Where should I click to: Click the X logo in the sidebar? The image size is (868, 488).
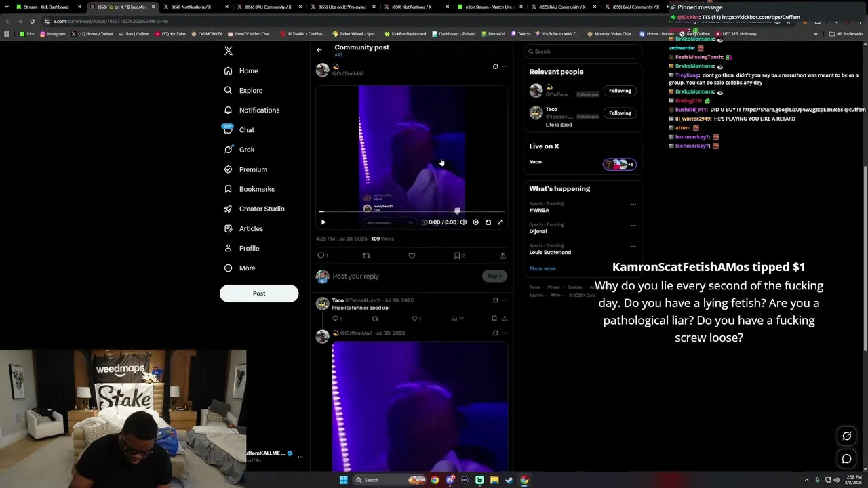click(x=229, y=51)
